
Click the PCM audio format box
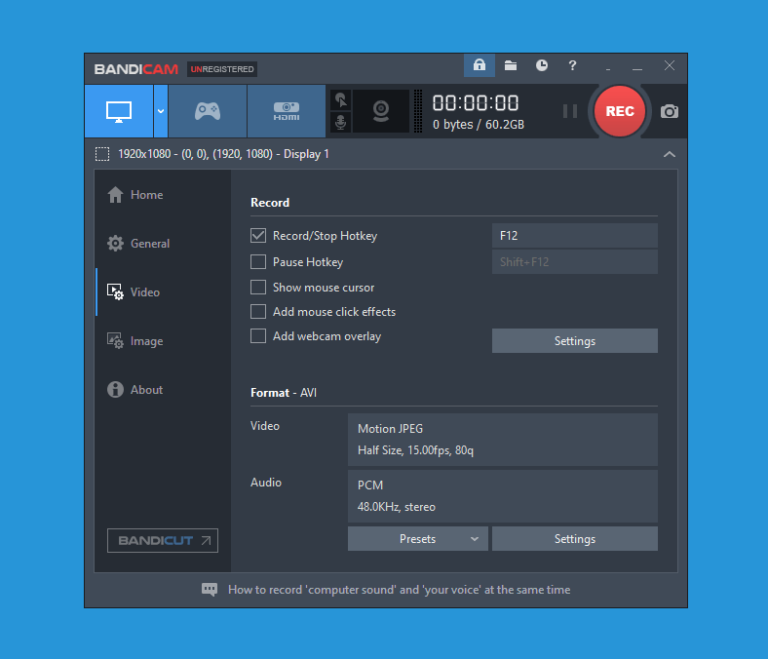click(x=503, y=496)
